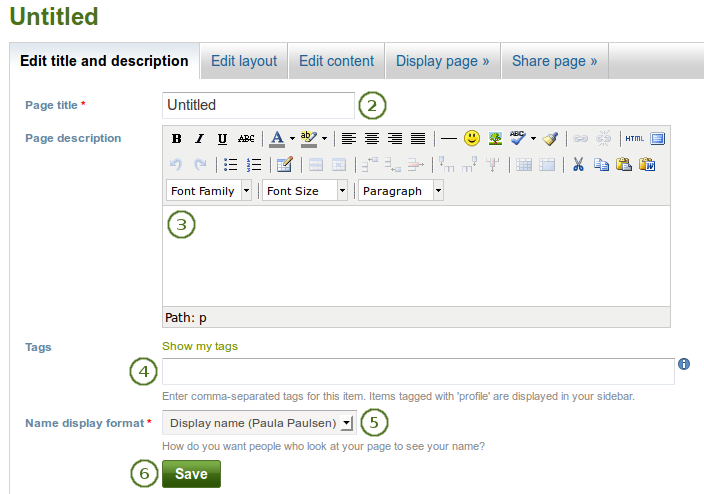Open the text color picker arrow
This screenshot has width=704, height=494.
pos(292,139)
